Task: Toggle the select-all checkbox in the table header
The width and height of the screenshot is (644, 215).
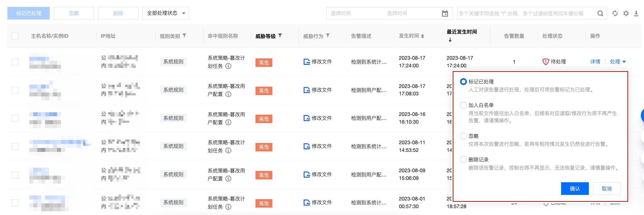Action: click(15, 36)
